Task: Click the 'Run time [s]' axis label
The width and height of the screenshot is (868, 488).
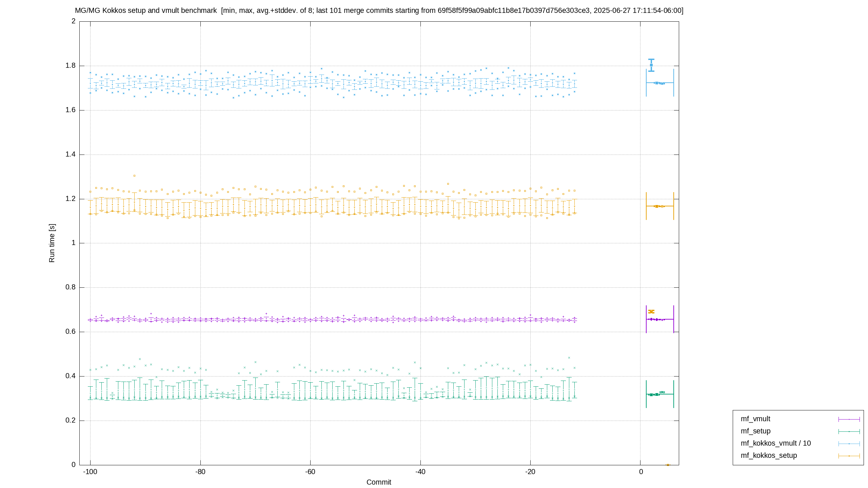Action: (x=52, y=243)
